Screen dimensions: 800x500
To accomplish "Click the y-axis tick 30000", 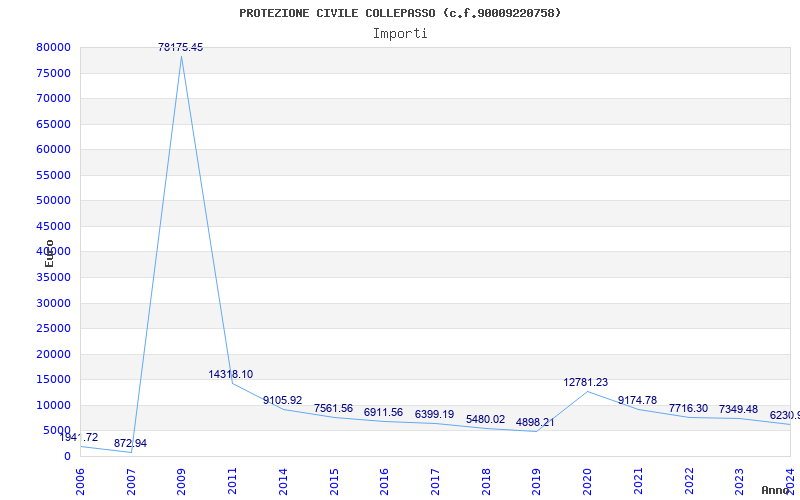I will pyautogui.click(x=53, y=304).
